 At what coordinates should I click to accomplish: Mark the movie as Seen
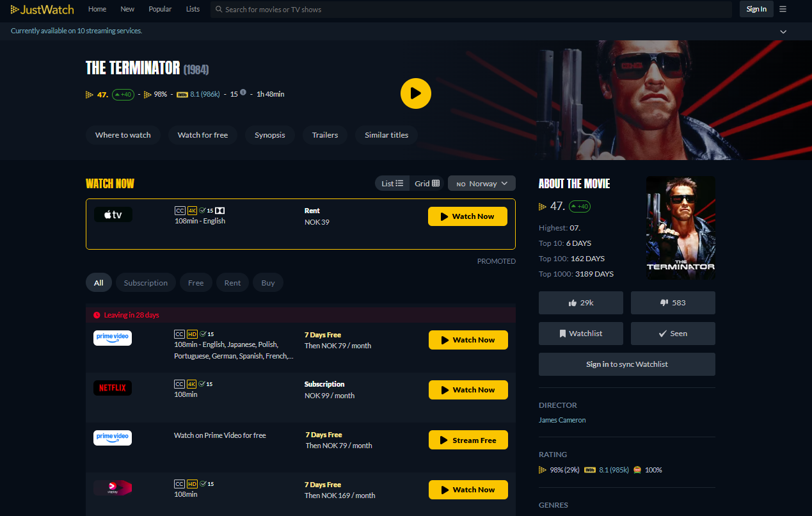tap(673, 334)
